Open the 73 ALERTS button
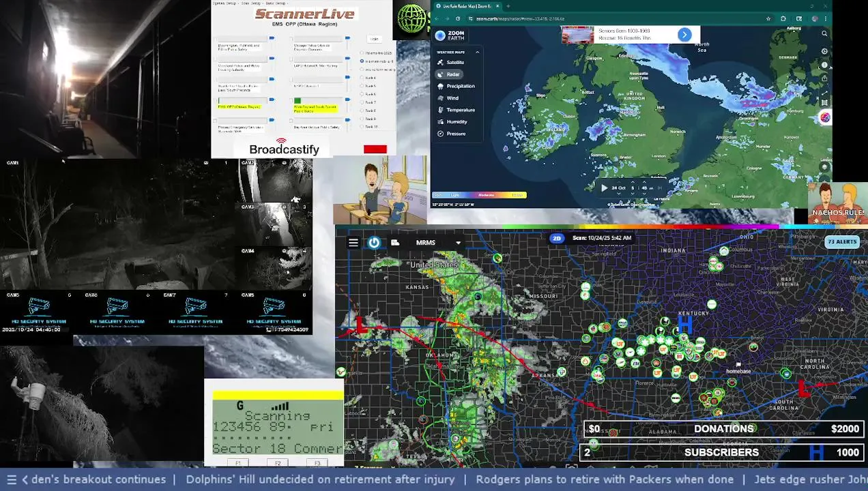The image size is (868, 491). pos(842,241)
